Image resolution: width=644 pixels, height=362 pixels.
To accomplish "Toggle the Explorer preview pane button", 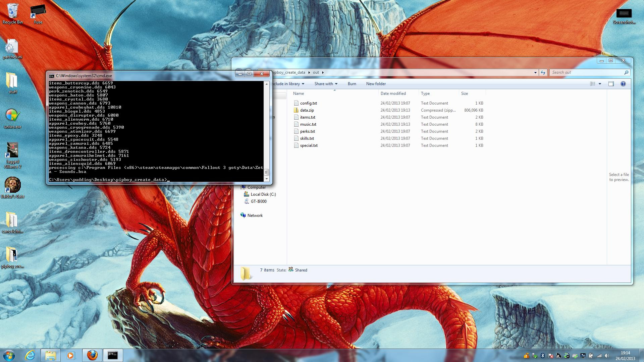I will click(x=611, y=84).
